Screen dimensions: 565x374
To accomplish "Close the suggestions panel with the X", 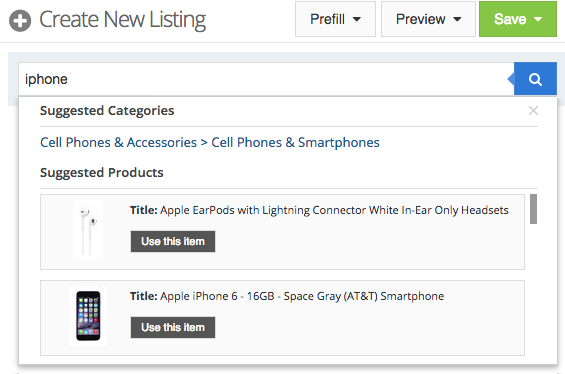I will [533, 111].
